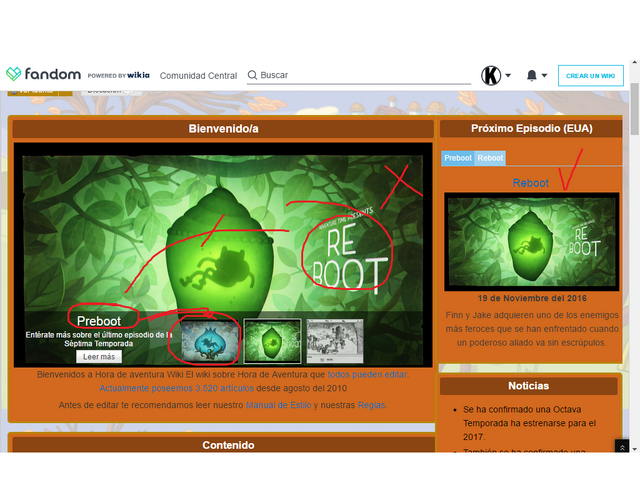This screenshot has height=480, width=640.
Task: Open the notifications bell icon
Action: coord(531,76)
